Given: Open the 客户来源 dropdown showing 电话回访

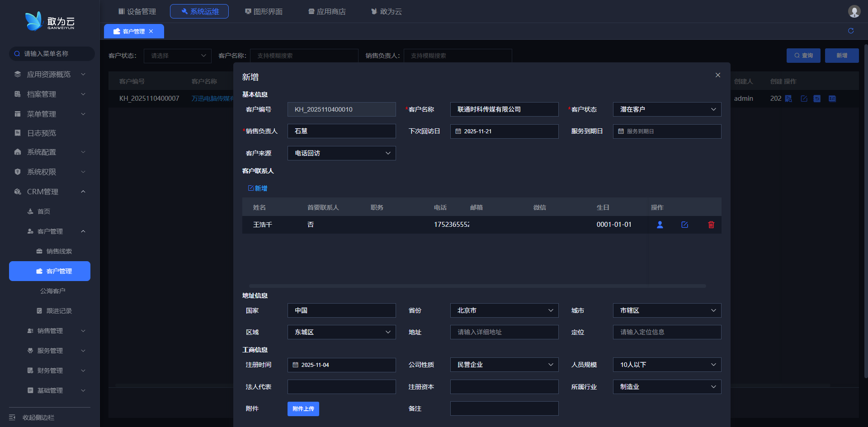Looking at the screenshot, I should point(341,153).
